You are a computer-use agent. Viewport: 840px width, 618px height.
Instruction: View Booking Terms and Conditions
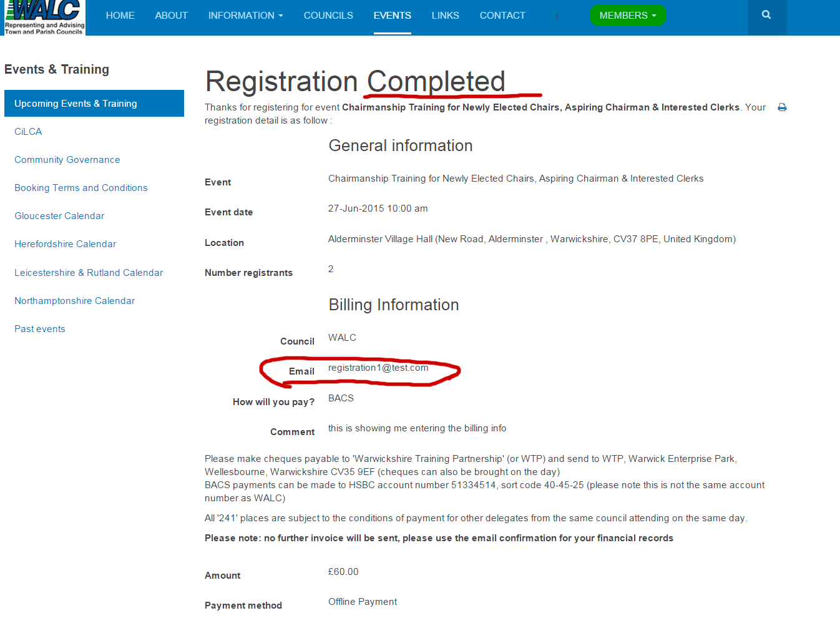pyautogui.click(x=81, y=188)
